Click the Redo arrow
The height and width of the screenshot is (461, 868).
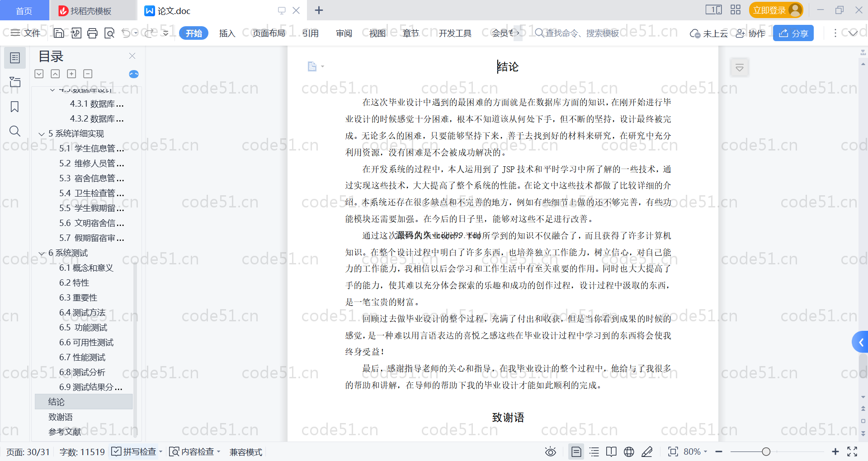(x=149, y=33)
